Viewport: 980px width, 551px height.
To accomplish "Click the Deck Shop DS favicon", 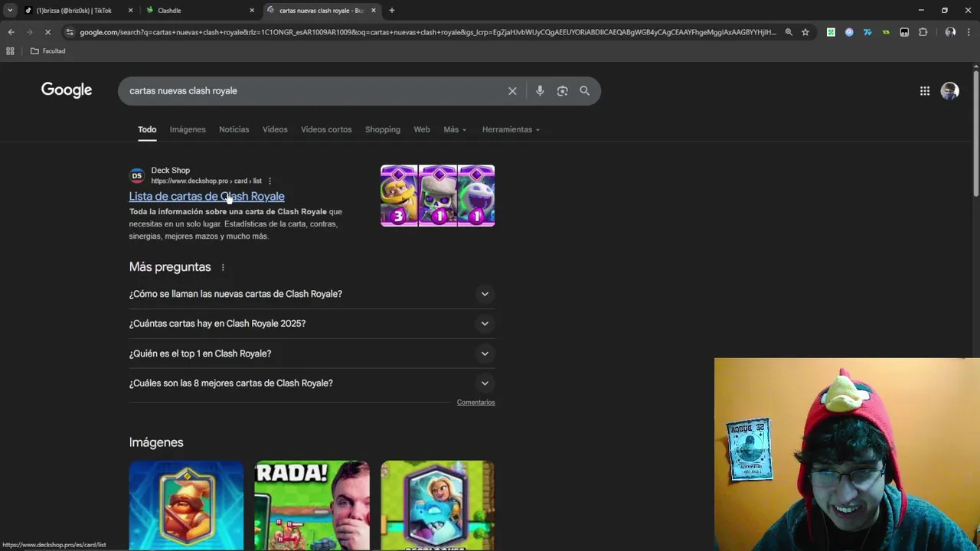I will tap(137, 176).
